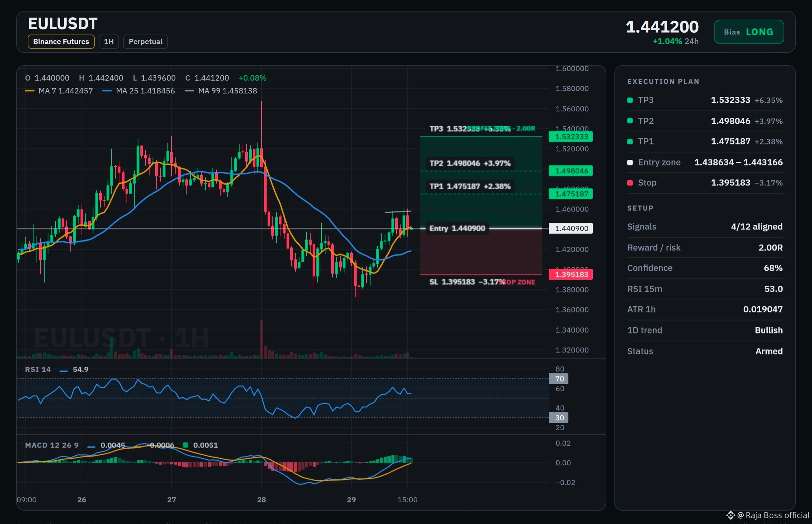Screen dimensions: 812x524
Task: Click the green TP3 dot in Execution Plan
Action: 630,100
